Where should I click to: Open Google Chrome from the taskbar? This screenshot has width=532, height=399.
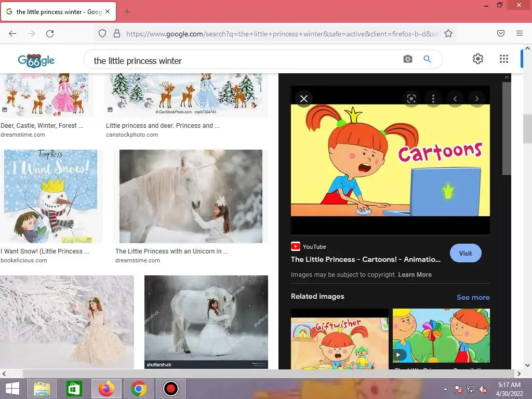tap(138, 389)
